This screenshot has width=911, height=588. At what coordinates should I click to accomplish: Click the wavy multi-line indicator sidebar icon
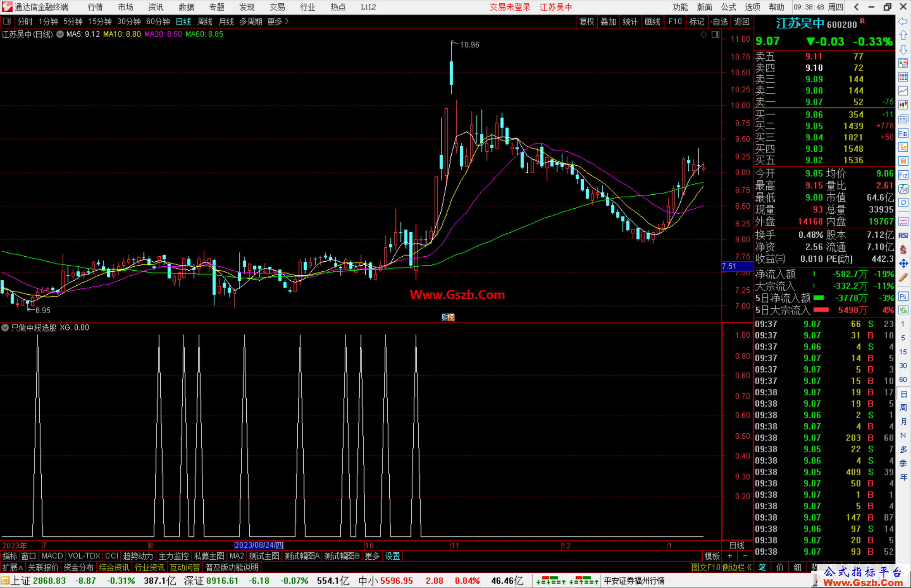[903, 221]
